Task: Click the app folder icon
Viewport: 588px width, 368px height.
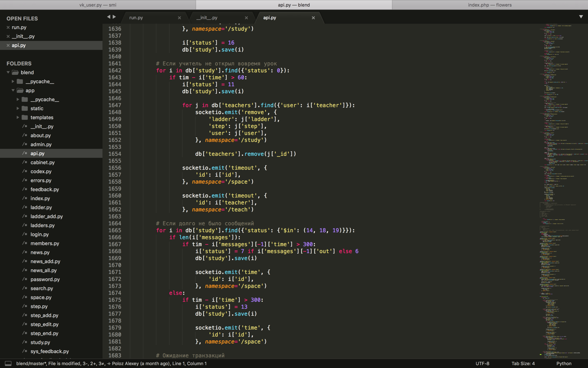Action: (20, 90)
